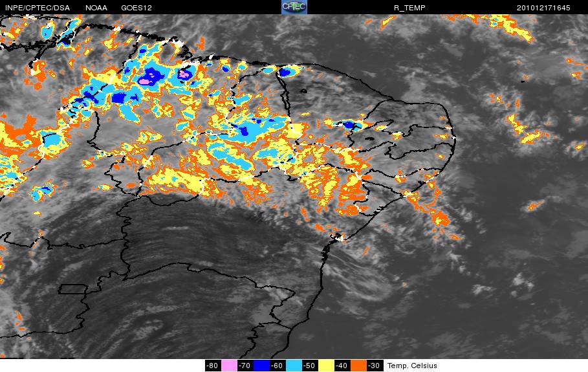Click the orange swatch between -40 and -30
The width and height of the screenshot is (588, 372).
(358, 366)
